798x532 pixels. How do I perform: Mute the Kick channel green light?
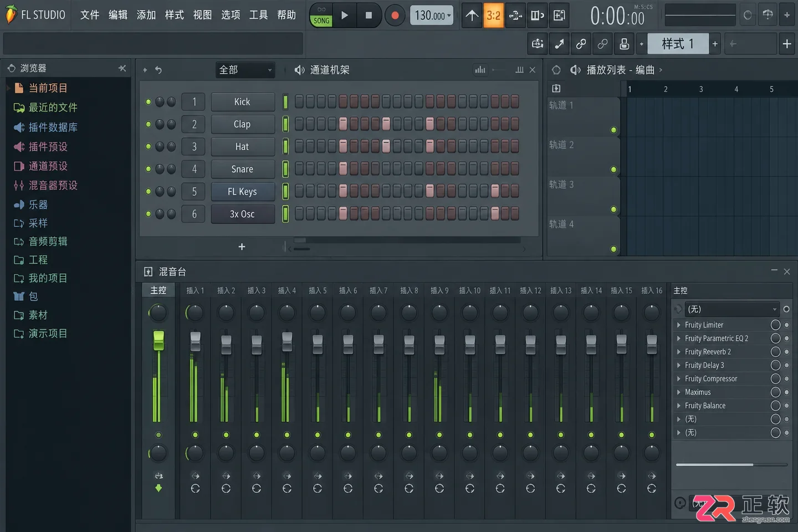click(x=149, y=102)
